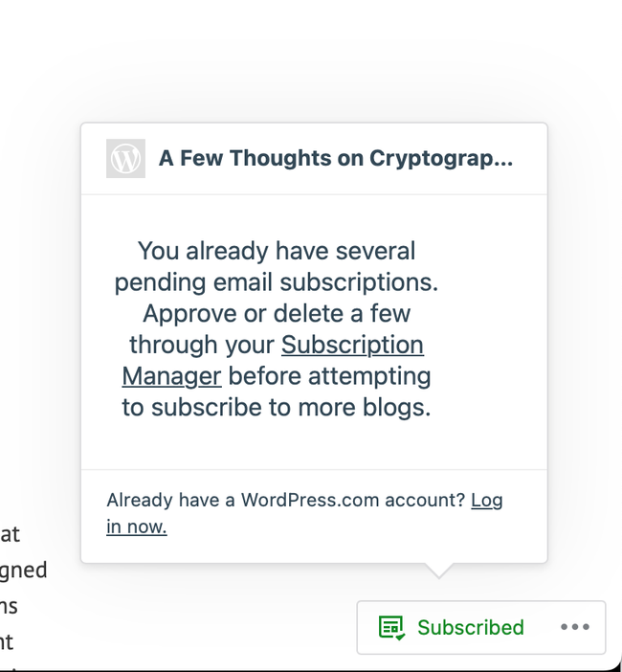Select the "A Few Thoughts on Cryptograp..." blog title
The image size is (622, 672).
click(336, 159)
